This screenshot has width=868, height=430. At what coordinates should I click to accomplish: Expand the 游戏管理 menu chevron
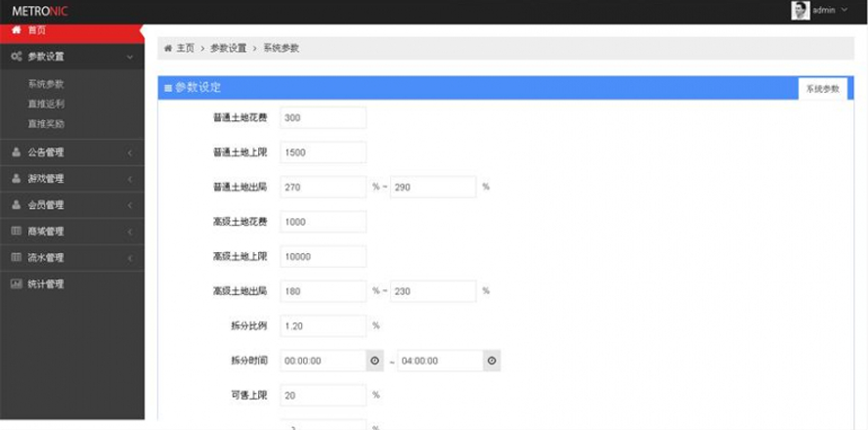pyautogui.click(x=130, y=179)
